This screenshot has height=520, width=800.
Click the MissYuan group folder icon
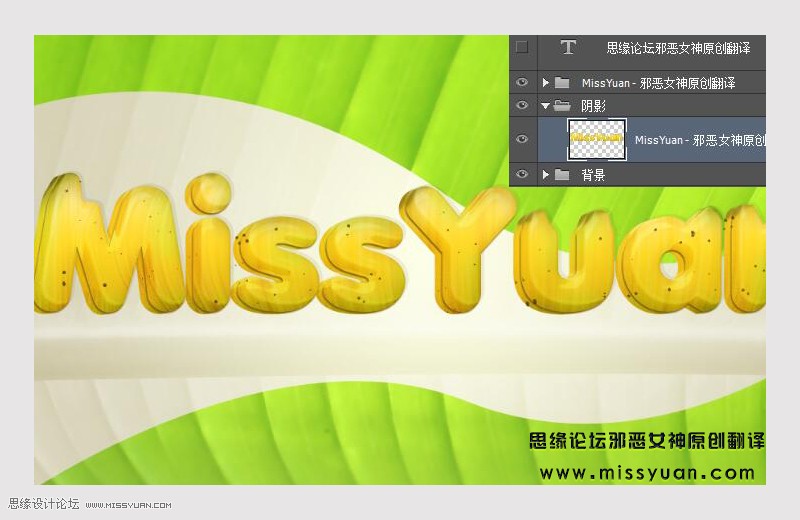click(562, 83)
